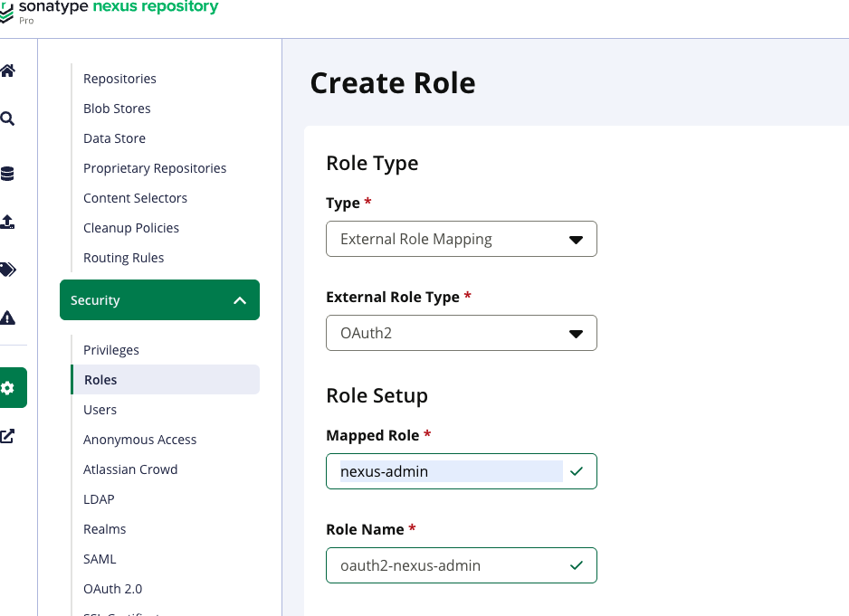The width and height of the screenshot is (849, 616).
Task: Open Routing Rules
Action: pyautogui.click(x=123, y=258)
